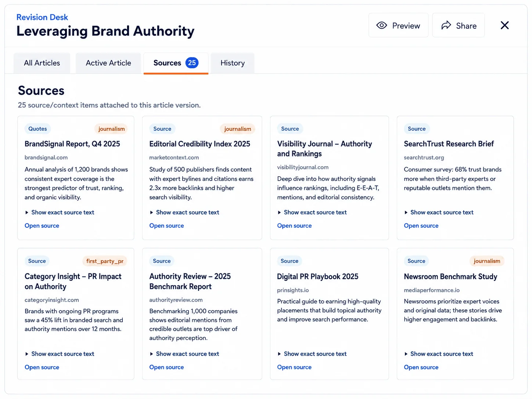Viewport: 532px width, 399px height.
Task: Expand exact source text for Editorial Credibility Index
Action: point(184,212)
